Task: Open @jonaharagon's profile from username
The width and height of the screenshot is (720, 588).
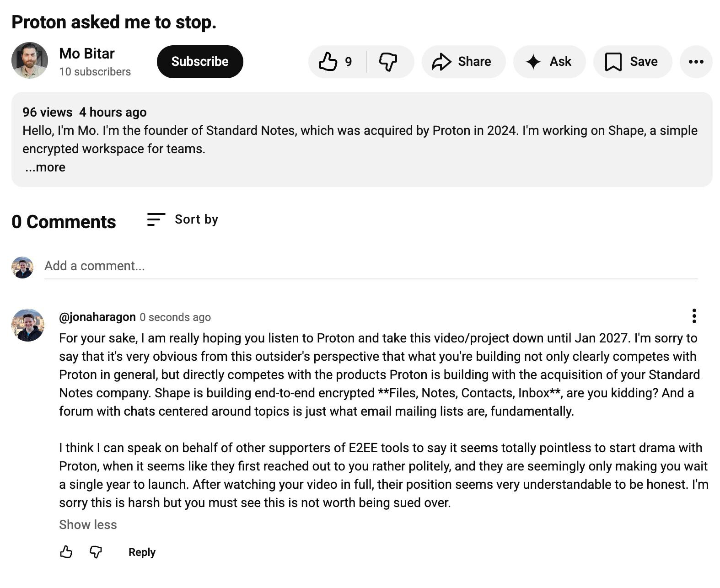Action: click(97, 317)
